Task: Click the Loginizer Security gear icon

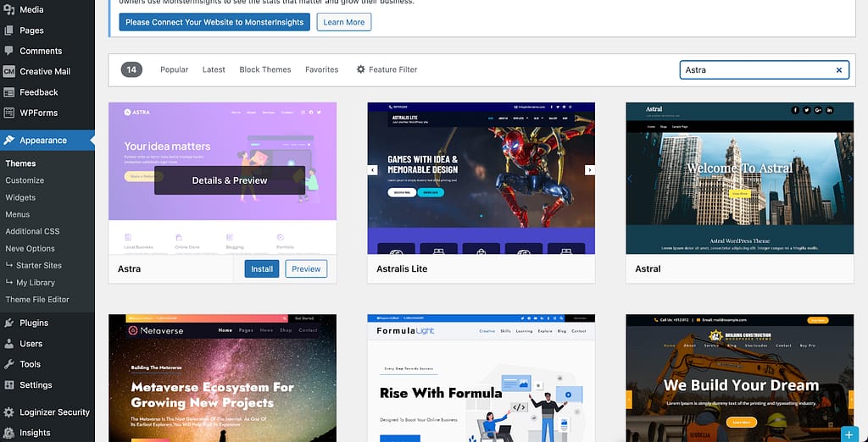Action: coord(8,412)
